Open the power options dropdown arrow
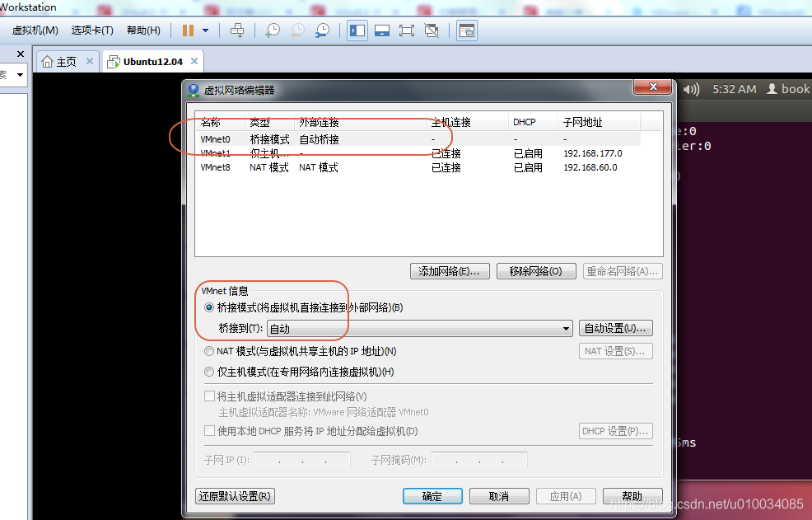The width and height of the screenshot is (812, 520). [206, 30]
